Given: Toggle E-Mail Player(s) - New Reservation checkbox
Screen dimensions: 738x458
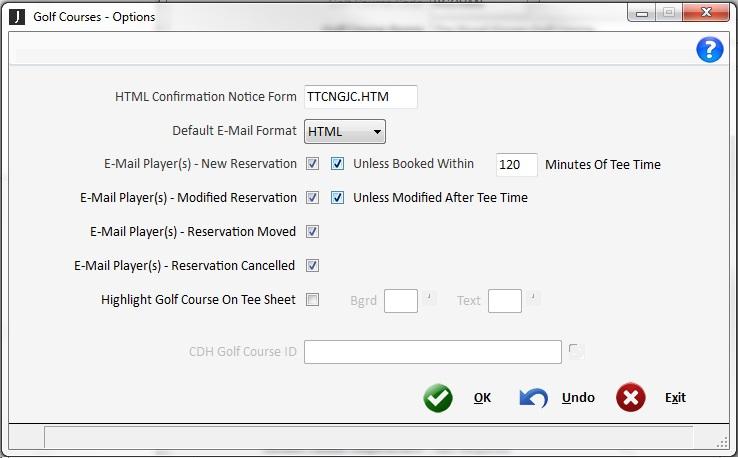Looking at the screenshot, I should click(313, 164).
